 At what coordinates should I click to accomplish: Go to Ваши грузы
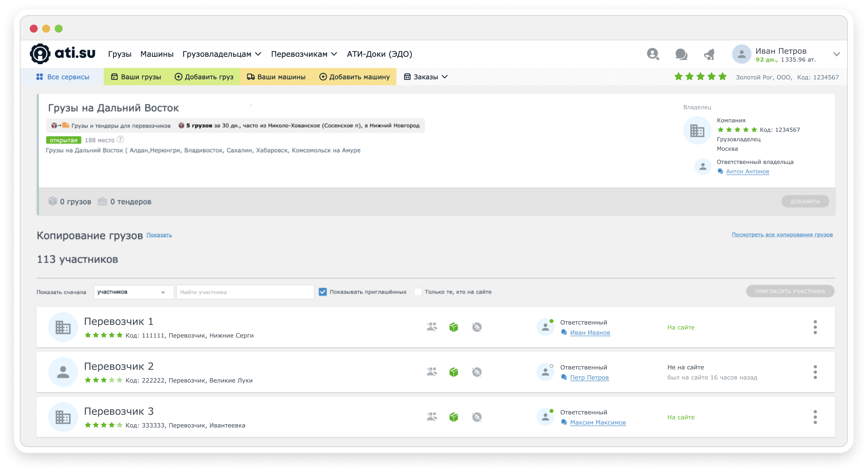[136, 77]
